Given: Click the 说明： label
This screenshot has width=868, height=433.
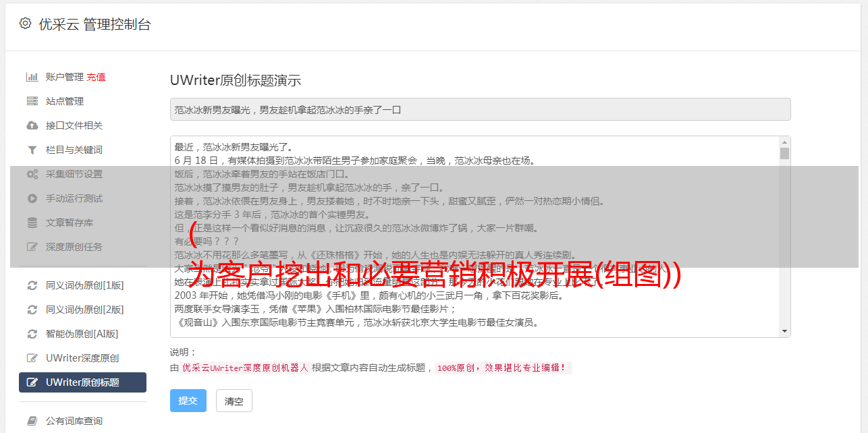Looking at the screenshot, I should pos(183,352).
